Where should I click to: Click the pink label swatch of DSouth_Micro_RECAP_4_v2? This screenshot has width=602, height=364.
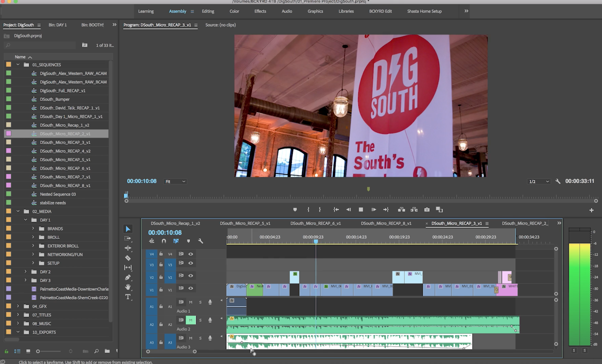pyautogui.click(x=9, y=151)
